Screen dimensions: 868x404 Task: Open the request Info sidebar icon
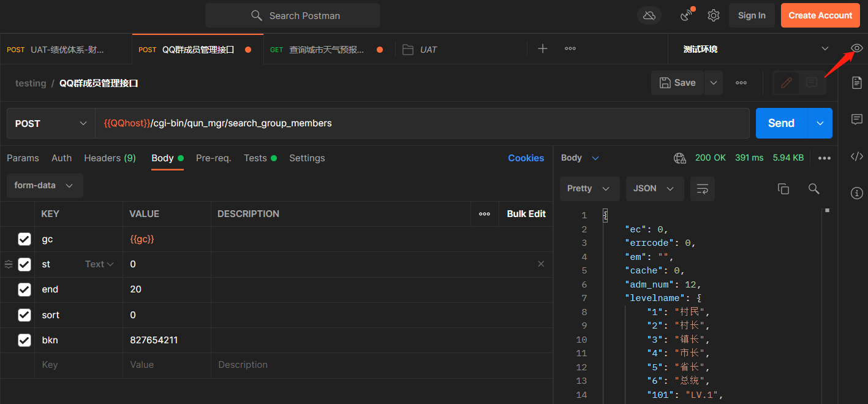[857, 193]
